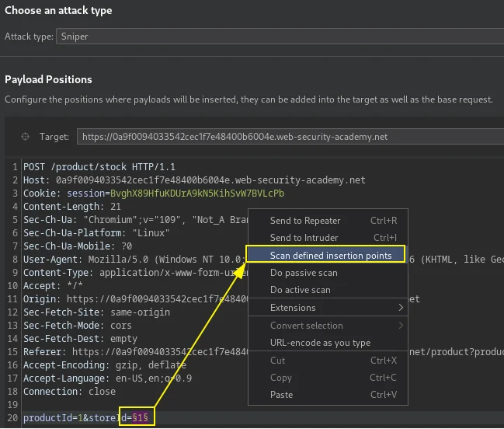Select Do active scan menu entry
The height and width of the screenshot is (429, 504).
point(328,290)
